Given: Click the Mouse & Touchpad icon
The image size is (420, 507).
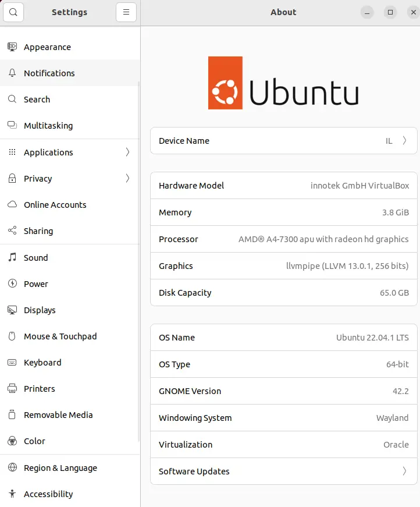Looking at the screenshot, I should [12, 336].
